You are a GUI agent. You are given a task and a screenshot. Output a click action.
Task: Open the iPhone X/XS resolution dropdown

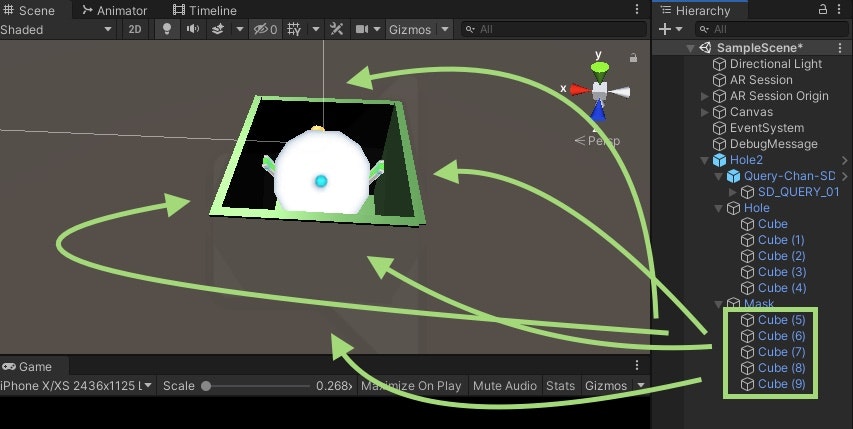pos(77,386)
